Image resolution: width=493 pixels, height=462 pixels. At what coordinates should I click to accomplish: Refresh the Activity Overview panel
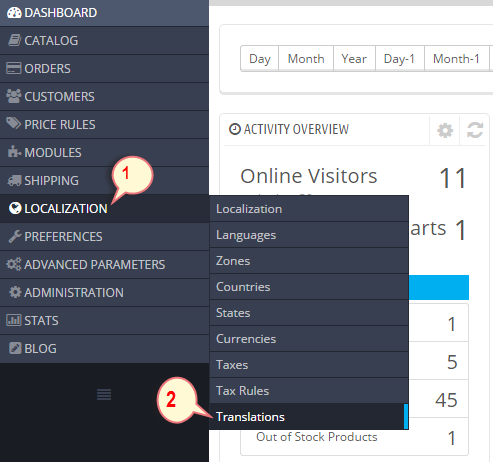pos(475,130)
